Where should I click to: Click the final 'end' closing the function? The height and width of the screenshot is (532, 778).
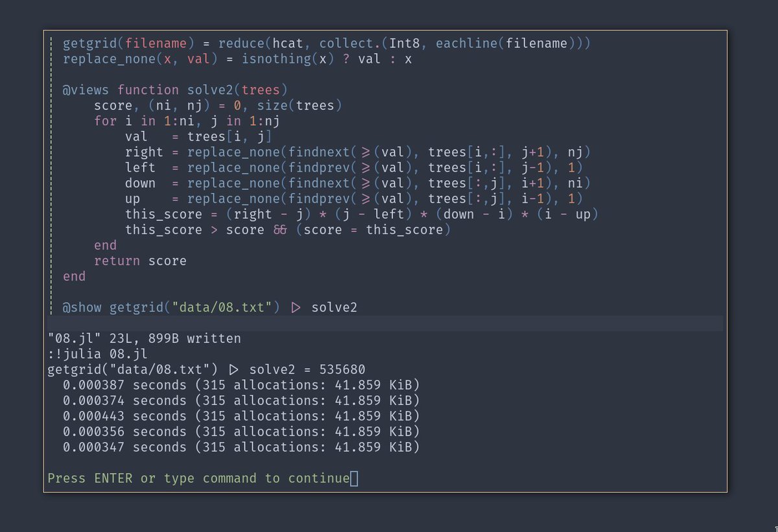coord(74,277)
